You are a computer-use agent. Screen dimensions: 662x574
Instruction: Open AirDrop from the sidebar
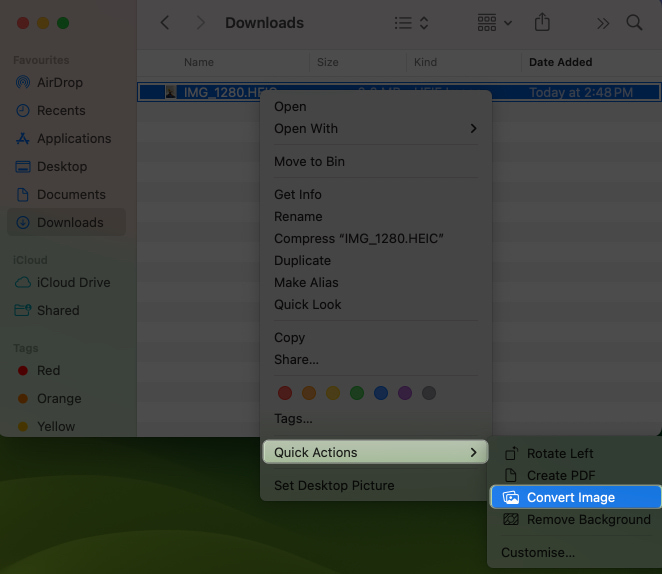coord(60,82)
